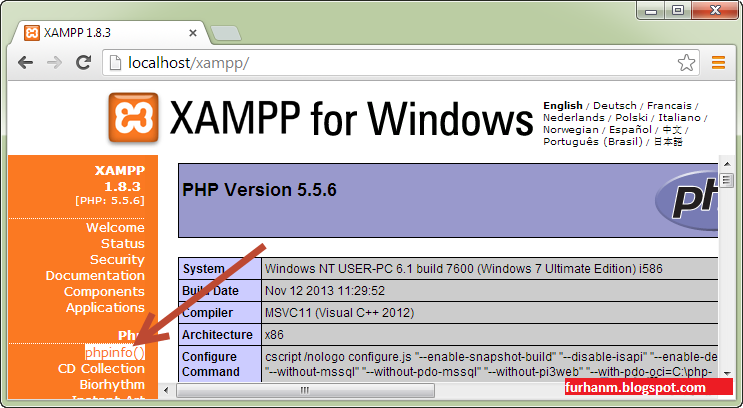Click the phpinfo() sidebar link
This screenshot has width=743, height=408.
pyautogui.click(x=115, y=353)
